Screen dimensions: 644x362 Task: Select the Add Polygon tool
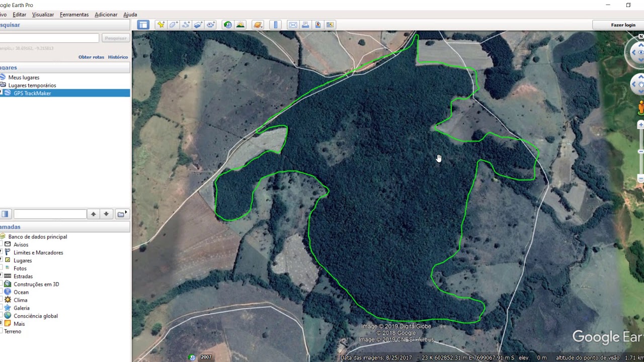(x=174, y=25)
